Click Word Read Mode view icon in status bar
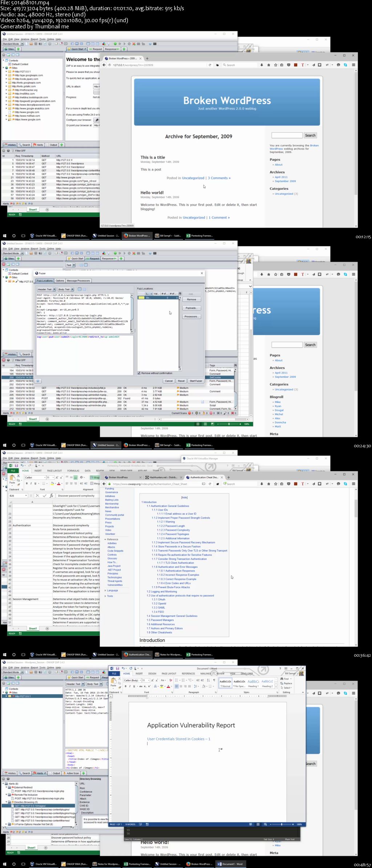Viewport: 372px width, 868px height. (251, 824)
